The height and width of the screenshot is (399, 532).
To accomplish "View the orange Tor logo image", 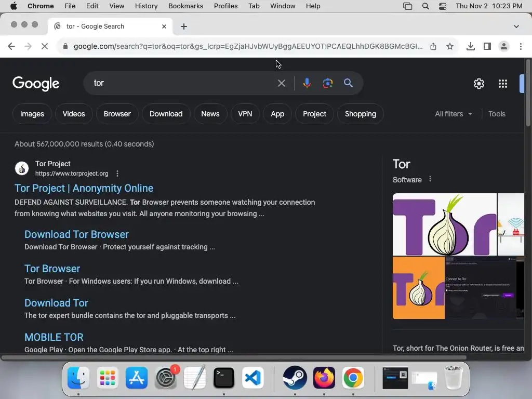I will pyautogui.click(x=419, y=288).
